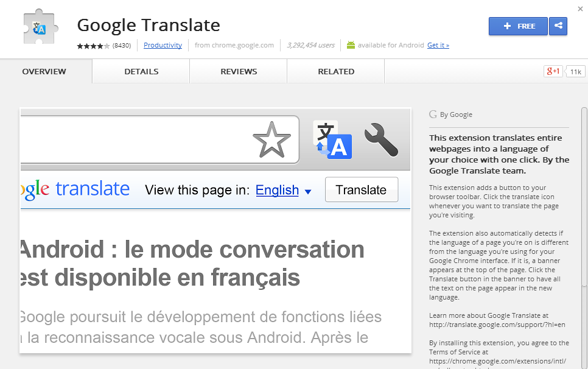Click the (8430) review count
Viewport: 588px width, 369px height.
coord(122,46)
